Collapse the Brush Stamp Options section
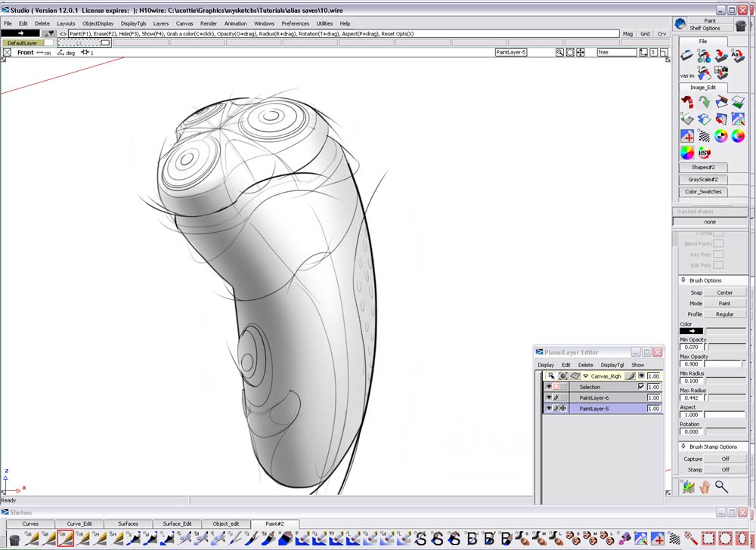The image size is (756, 550). click(x=683, y=445)
